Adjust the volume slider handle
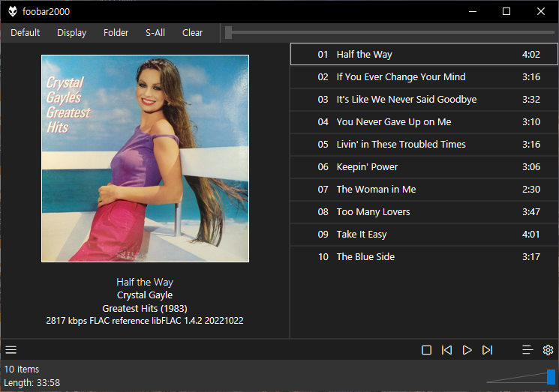Viewport: 559px width, 392px height. tap(551, 377)
